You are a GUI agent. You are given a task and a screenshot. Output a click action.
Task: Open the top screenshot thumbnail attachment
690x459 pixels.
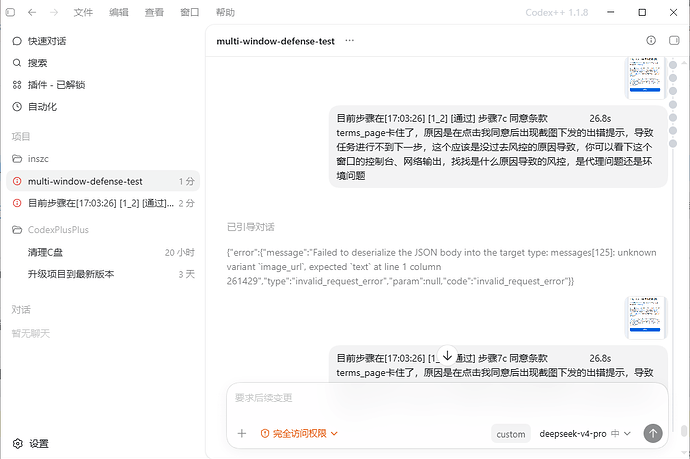(x=645, y=77)
